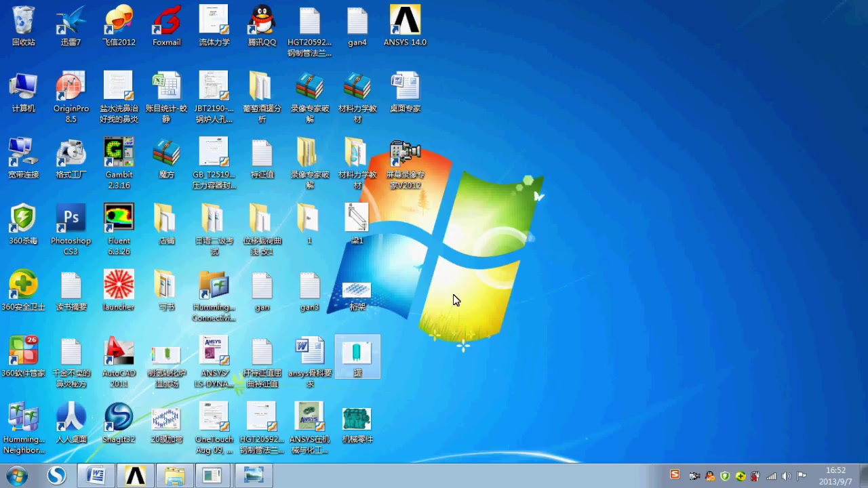
Task: Launch 屏幕录像专家V2012 camera shortcut
Action: tap(405, 164)
